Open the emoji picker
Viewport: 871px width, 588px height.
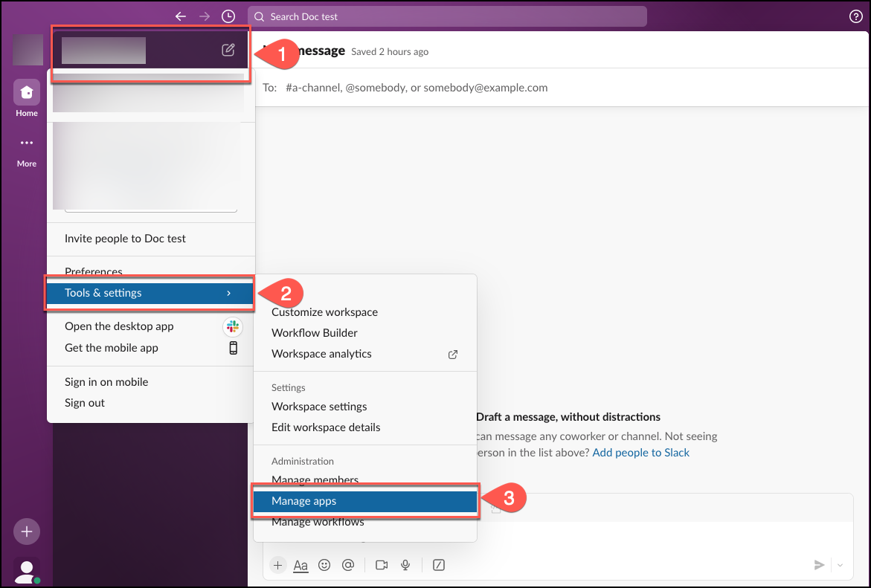point(324,565)
